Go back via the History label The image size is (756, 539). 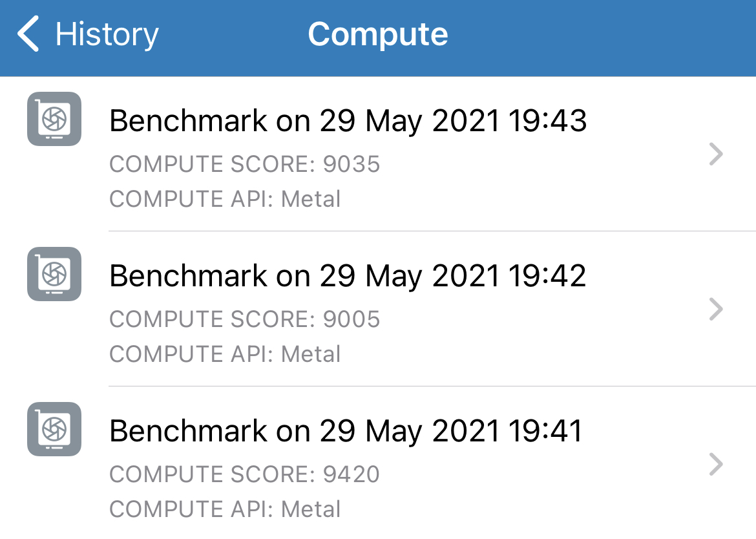(107, 34)
